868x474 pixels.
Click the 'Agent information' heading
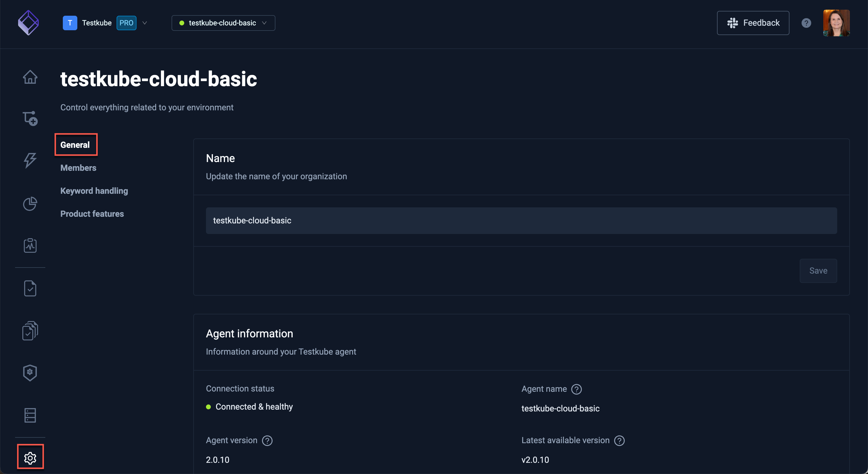tap(249, 334)
